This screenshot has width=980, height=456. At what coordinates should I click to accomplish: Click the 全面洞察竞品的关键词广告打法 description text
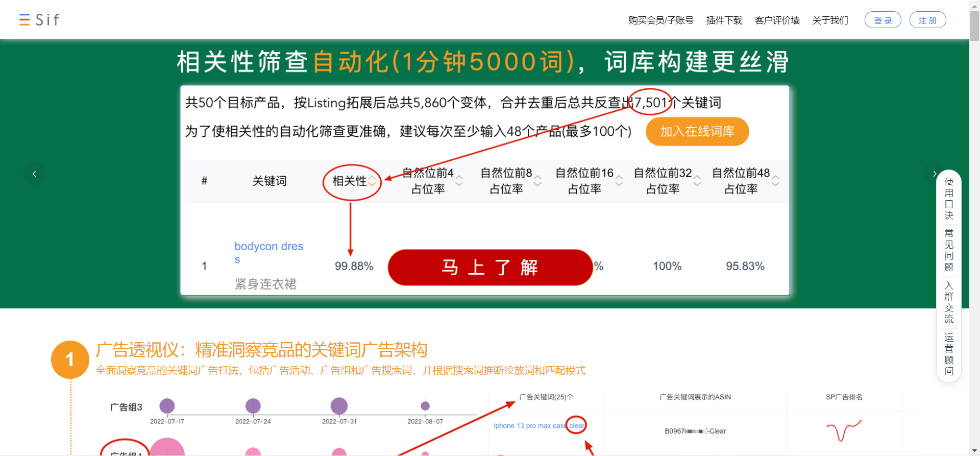[x=340, y=370]
